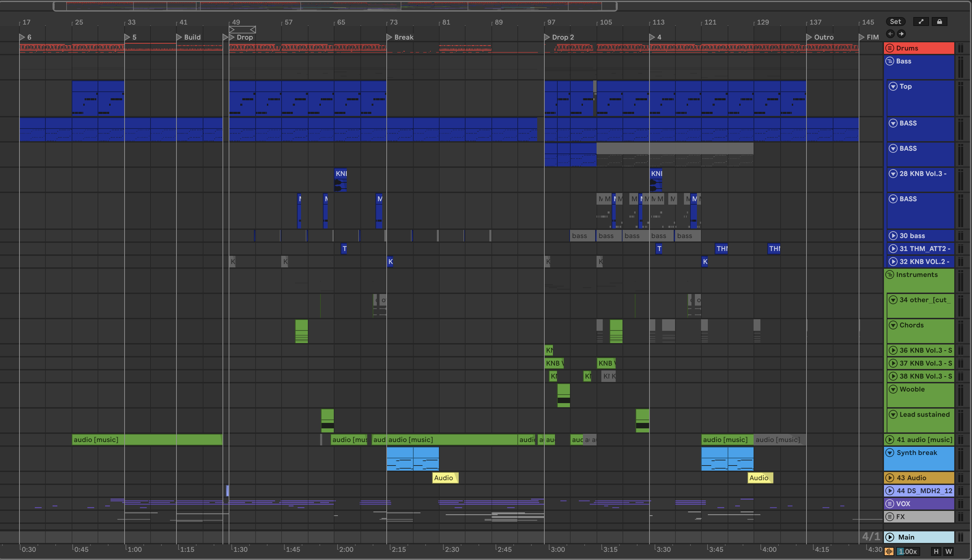
Task: Jump to the Drop 2 locator
Action: point(547,37)
